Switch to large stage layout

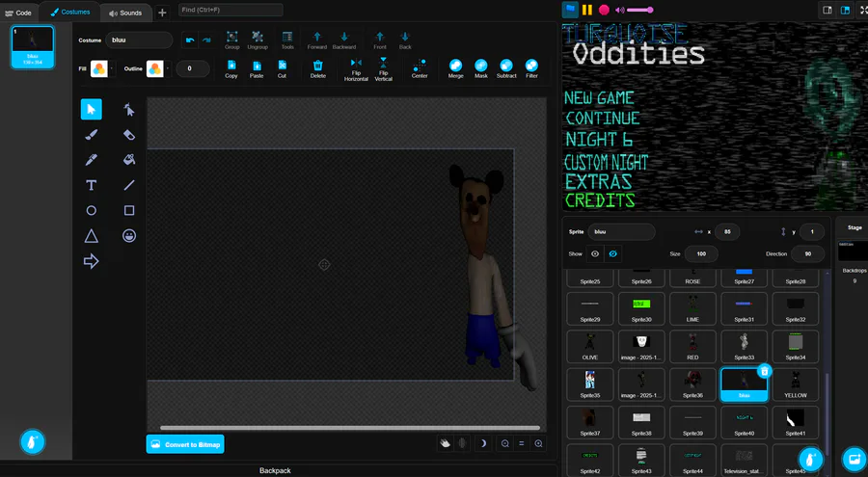coord(845,10)
